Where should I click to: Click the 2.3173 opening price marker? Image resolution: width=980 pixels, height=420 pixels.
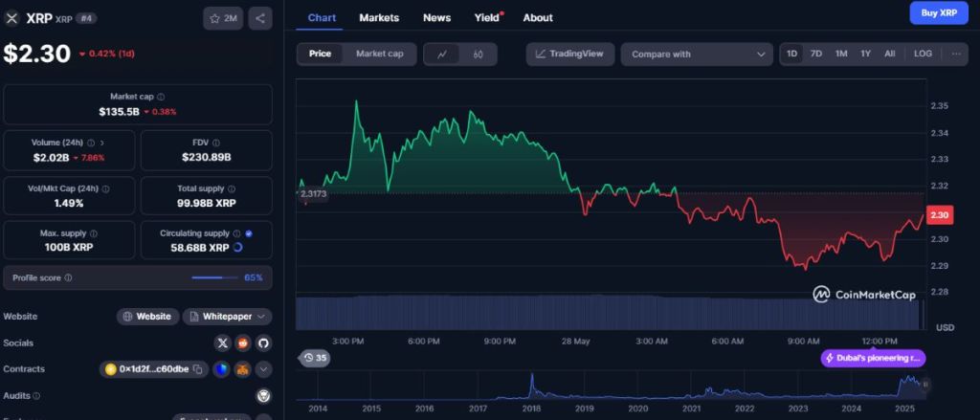(x=313, y=194)
